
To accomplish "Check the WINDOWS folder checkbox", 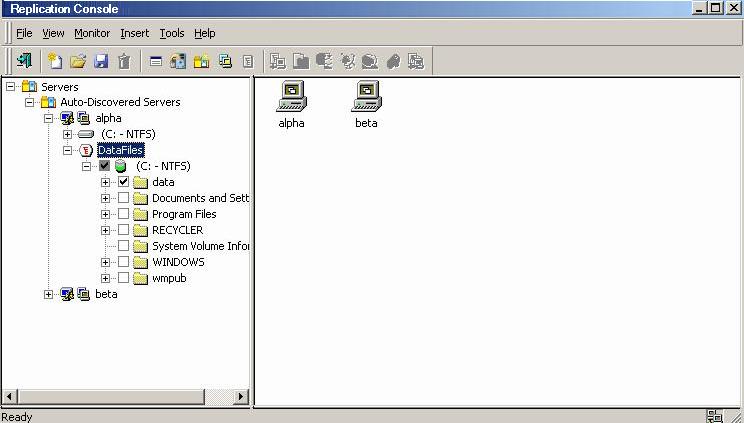I will click(x=123, y=262).
